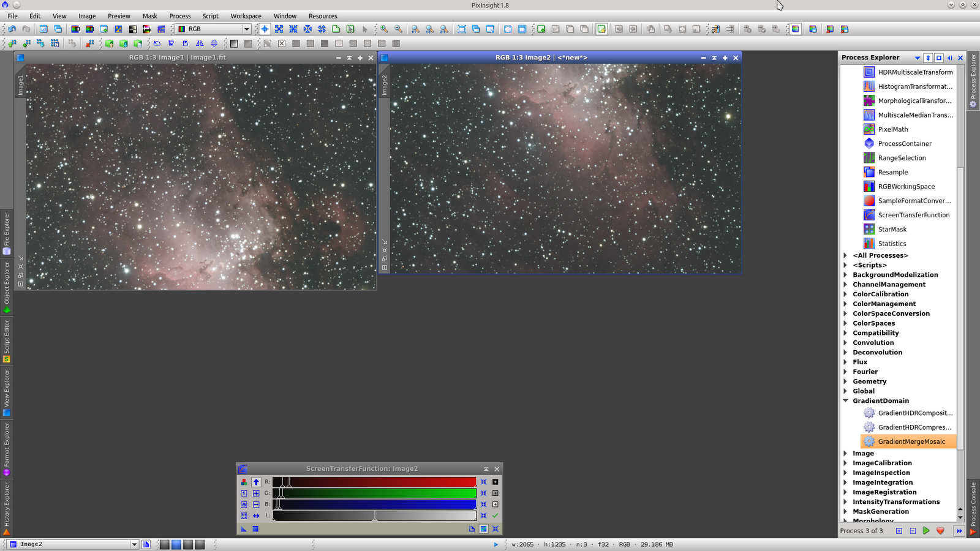Click the Undo arrow in the toolbar
980x551 pixels.
tap(12, 29)
